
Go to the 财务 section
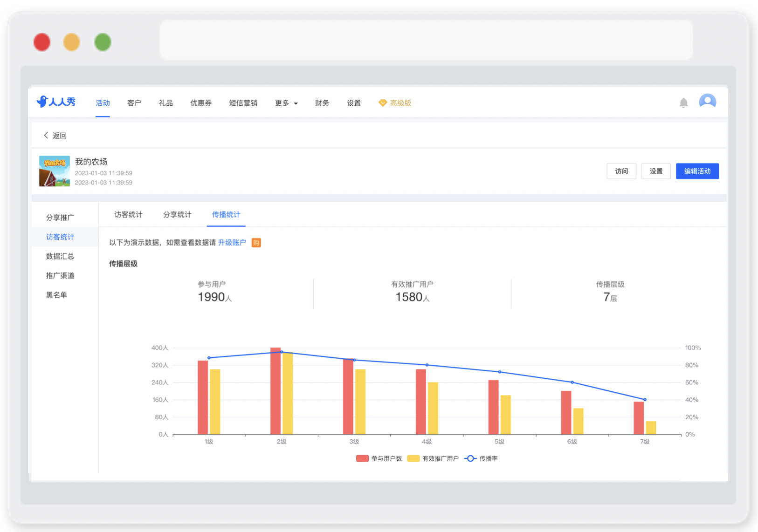click(x=322, y=103)
